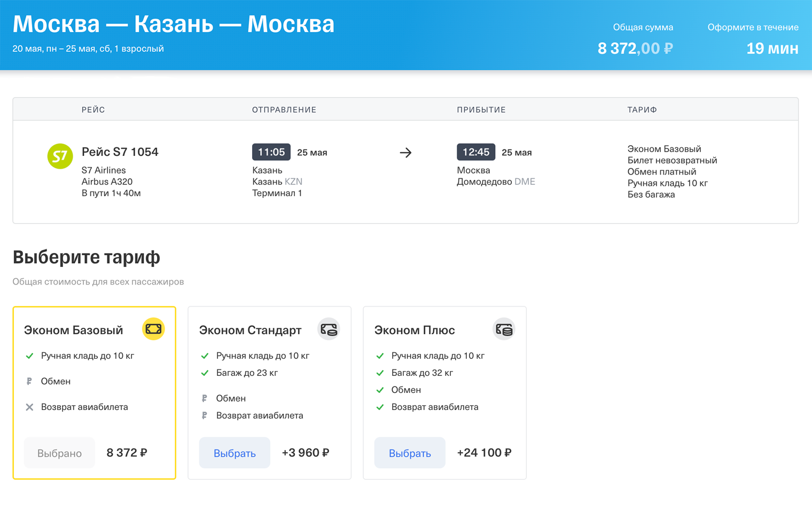Click the S7 Airlines carrier name text
Image resolution: width=812 pixels, height=505 pixels.
click(104, 170)
